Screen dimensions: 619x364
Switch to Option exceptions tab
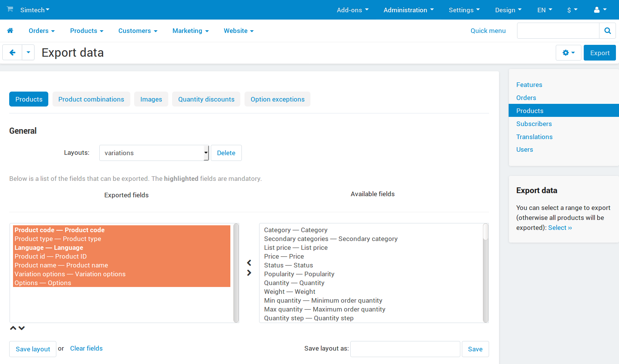click(x=277, y=99)
